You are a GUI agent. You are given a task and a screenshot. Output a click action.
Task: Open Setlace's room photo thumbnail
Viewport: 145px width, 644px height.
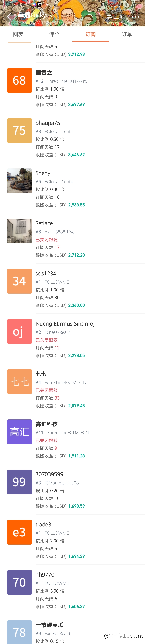pos(19,231)
